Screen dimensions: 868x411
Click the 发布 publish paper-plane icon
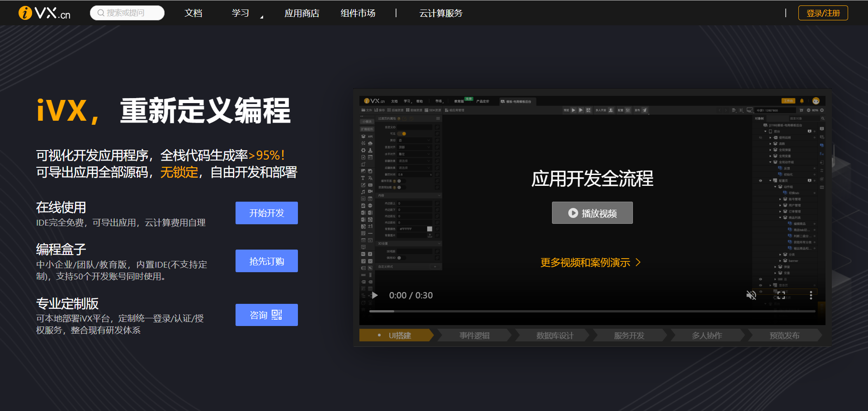(644, 110)
